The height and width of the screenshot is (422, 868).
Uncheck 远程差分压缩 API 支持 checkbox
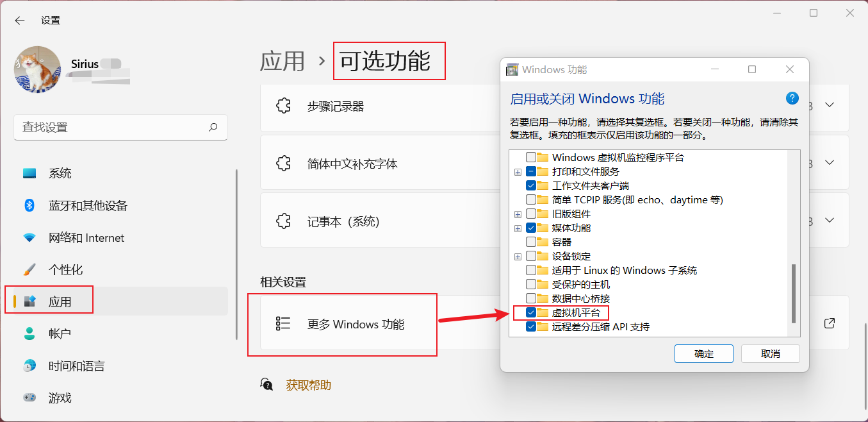point(531,326)
